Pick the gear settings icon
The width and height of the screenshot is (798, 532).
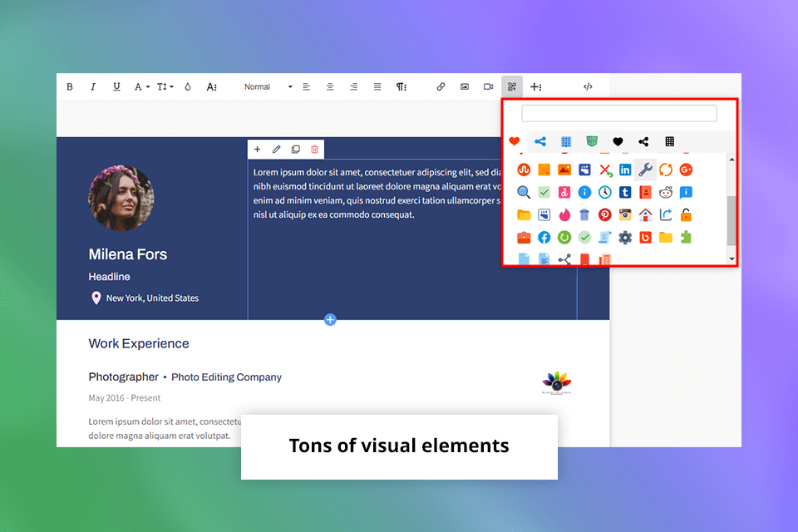click(625, 237)
